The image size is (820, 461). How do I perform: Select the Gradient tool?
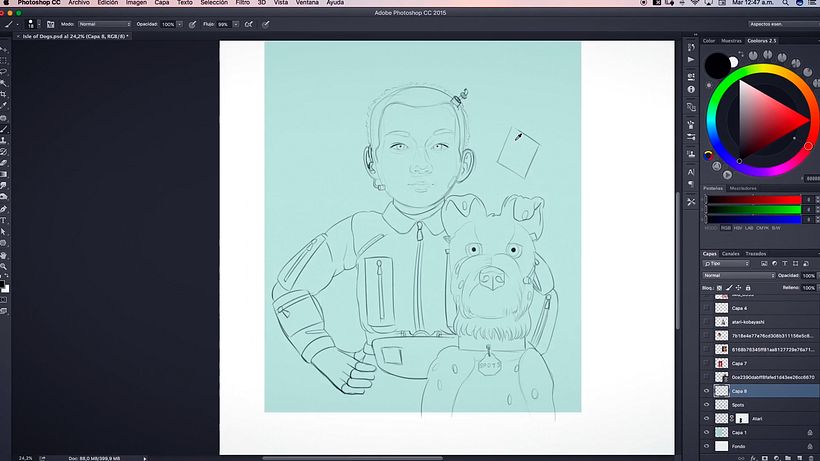[4, 175]
